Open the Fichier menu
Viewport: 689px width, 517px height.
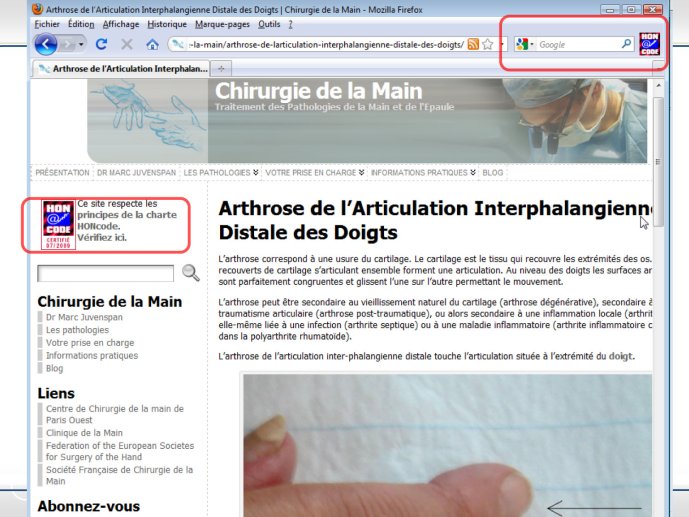(x=47, y=24)
